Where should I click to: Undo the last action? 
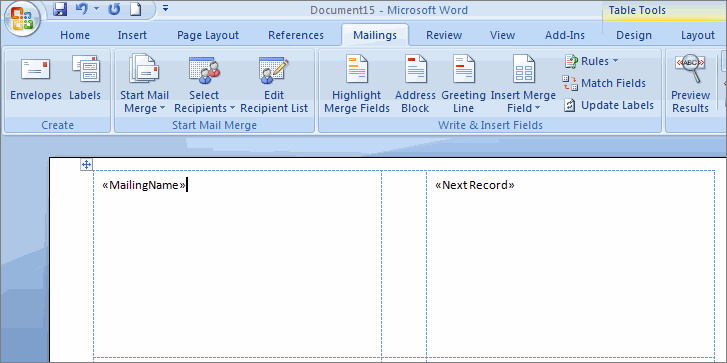pos(81,9)
